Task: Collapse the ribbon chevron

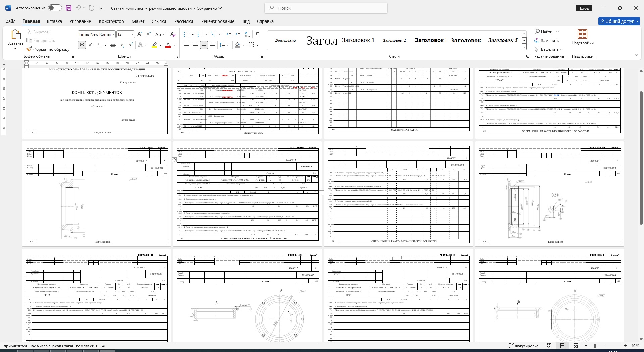Action: coord(636,55)
